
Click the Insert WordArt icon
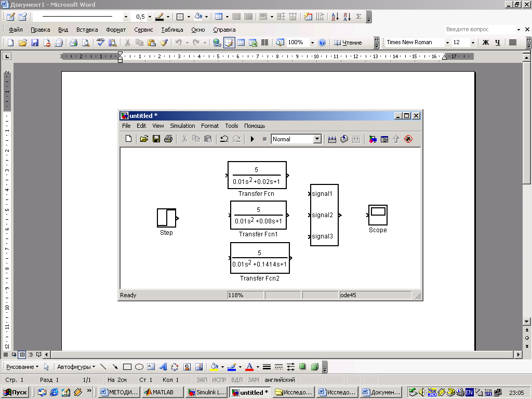point(163,367)
